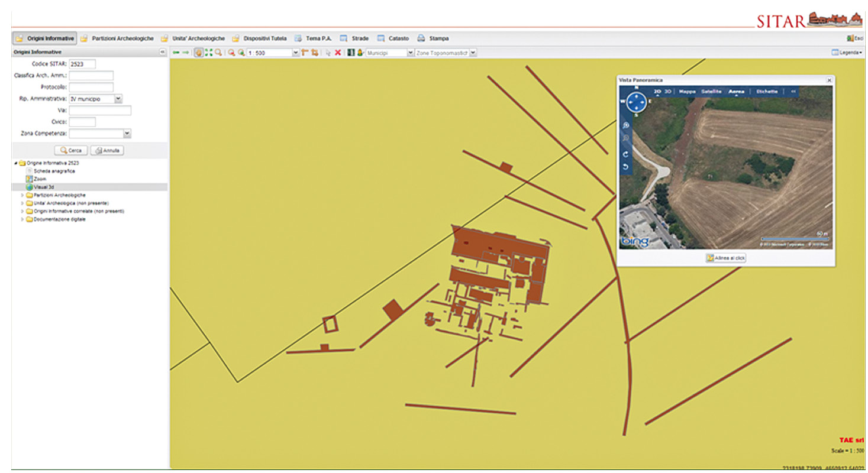The width and height of the screenshot is (868, 473).
Task: Click the bing logo link
Action: click(635, 241)
